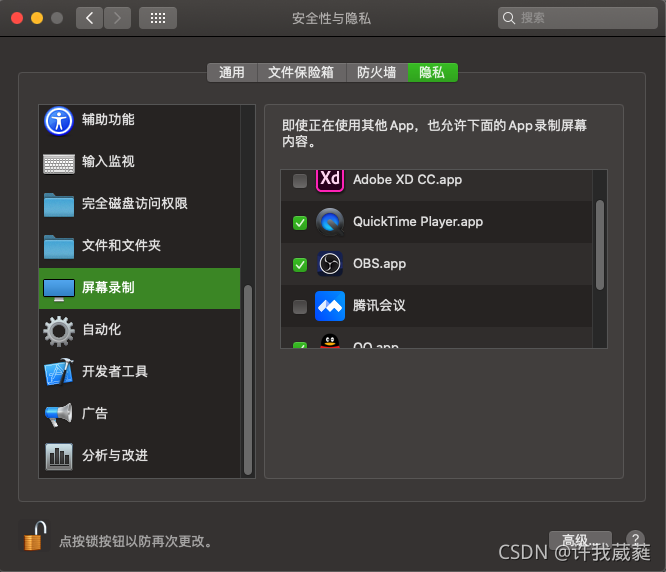Screen dimensions: 666x572
Task: Minimize the window with yellow button
Action: (x=37, y=18)
